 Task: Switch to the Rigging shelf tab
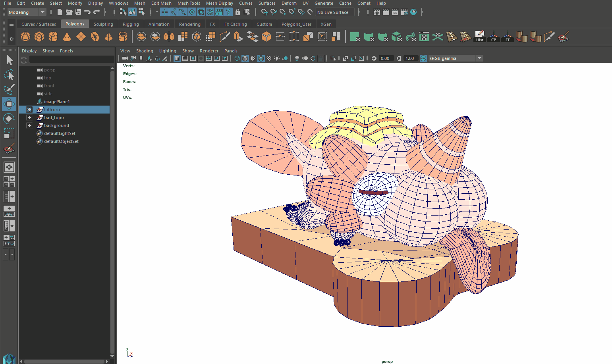[x=131, y=24]
